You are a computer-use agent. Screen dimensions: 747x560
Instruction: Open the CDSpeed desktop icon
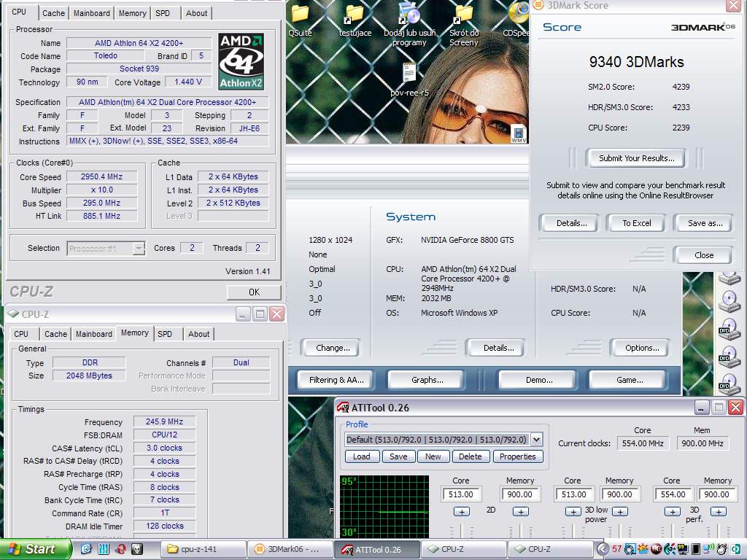(x=519, y=13)
